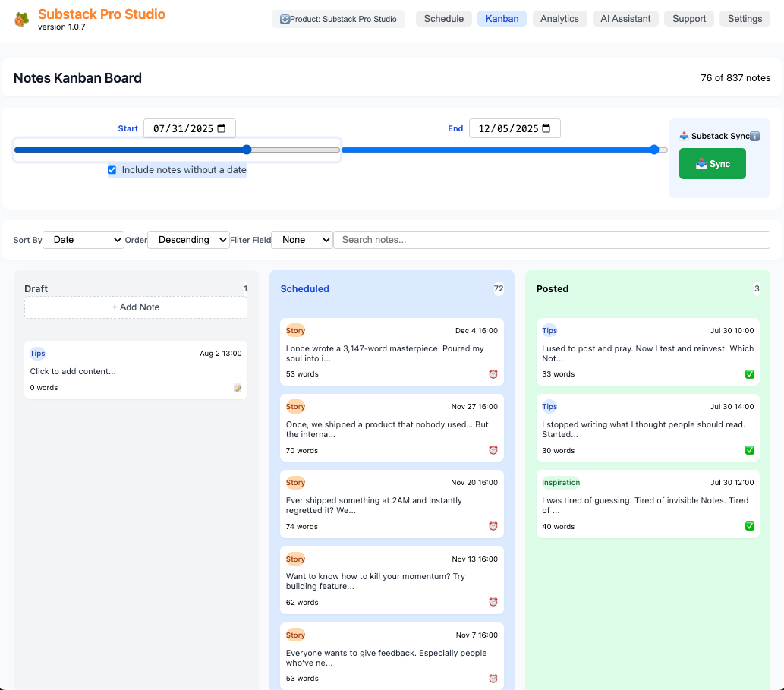Open the Settings tab

coord(745,19)
